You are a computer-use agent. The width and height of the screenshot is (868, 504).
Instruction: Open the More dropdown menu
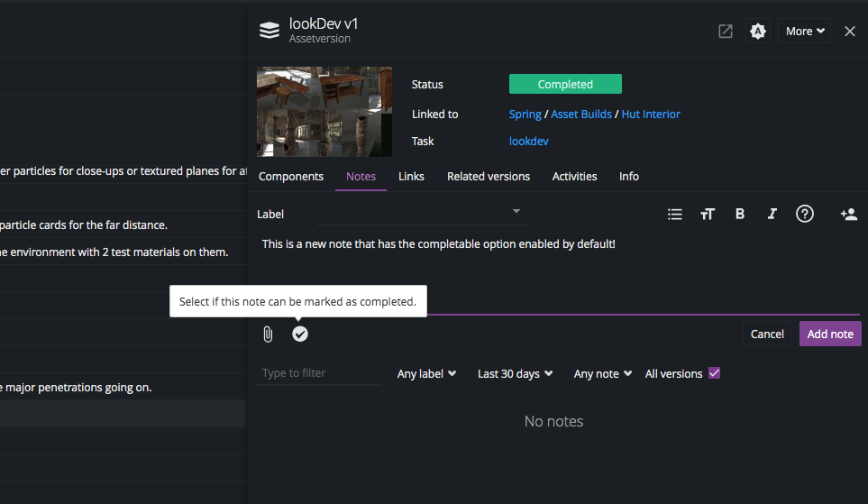(x=804, y=32)
